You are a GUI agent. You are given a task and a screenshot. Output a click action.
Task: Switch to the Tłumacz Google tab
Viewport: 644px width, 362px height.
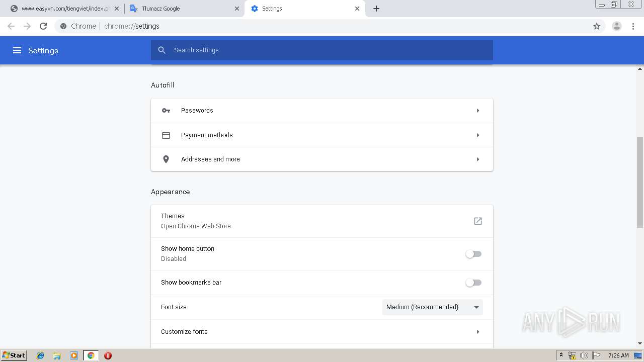coord(184,9)
